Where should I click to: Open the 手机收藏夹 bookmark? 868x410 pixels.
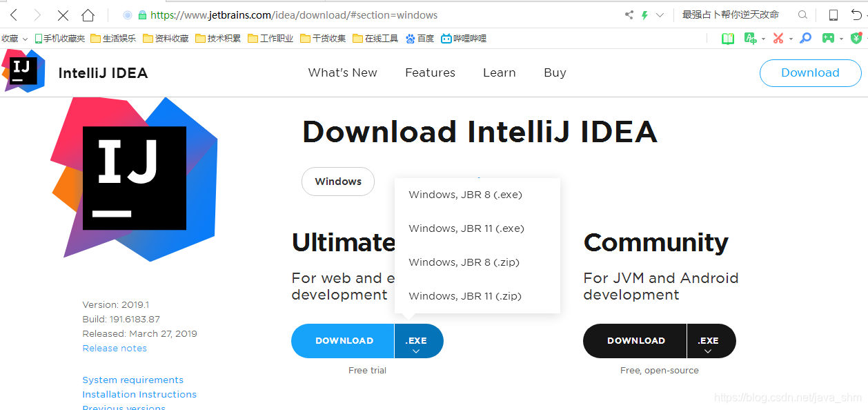(x=60, y=39)
